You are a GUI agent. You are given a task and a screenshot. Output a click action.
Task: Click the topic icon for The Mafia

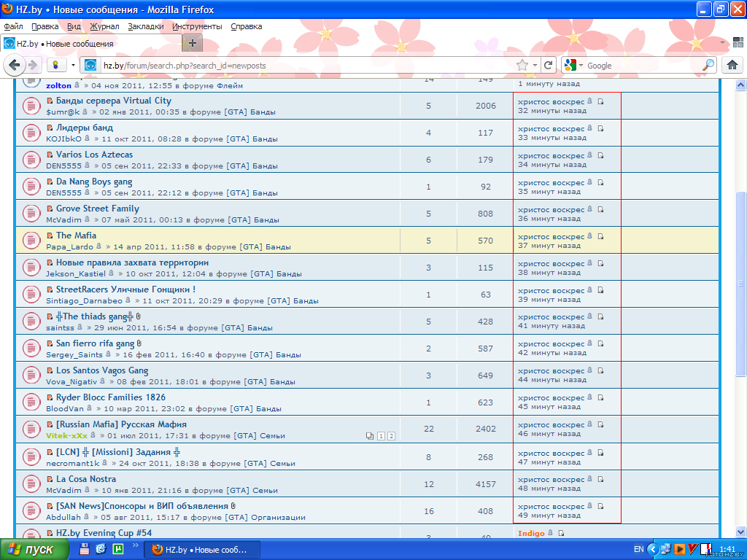pyautogui.click(x=31, y=240)
